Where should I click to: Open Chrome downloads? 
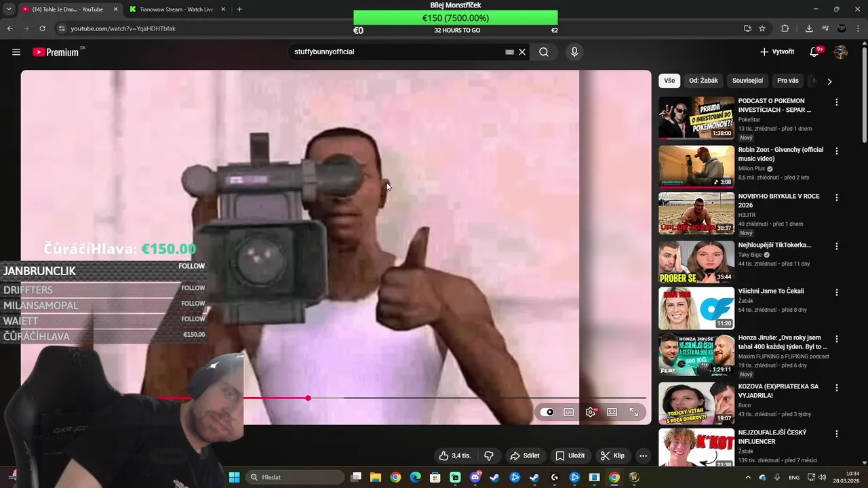click(809, 28)
